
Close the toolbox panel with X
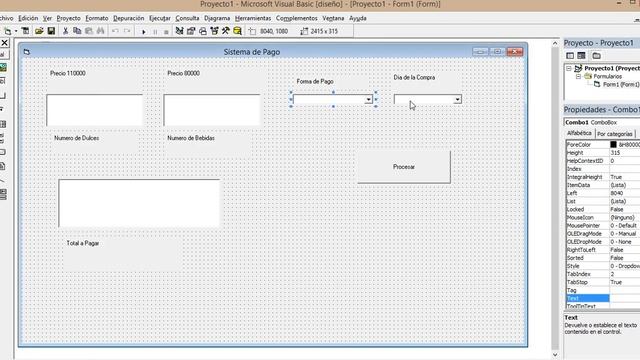[x=4, y=42]
